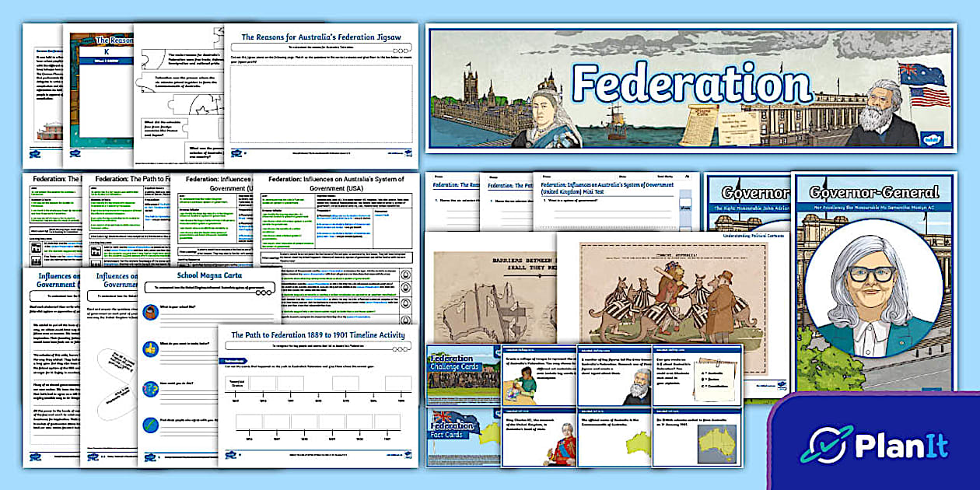This screenshot has height=490, width=980.
Task: Click the question marks icon on School Magna Carta
Action: coord(150,387)
